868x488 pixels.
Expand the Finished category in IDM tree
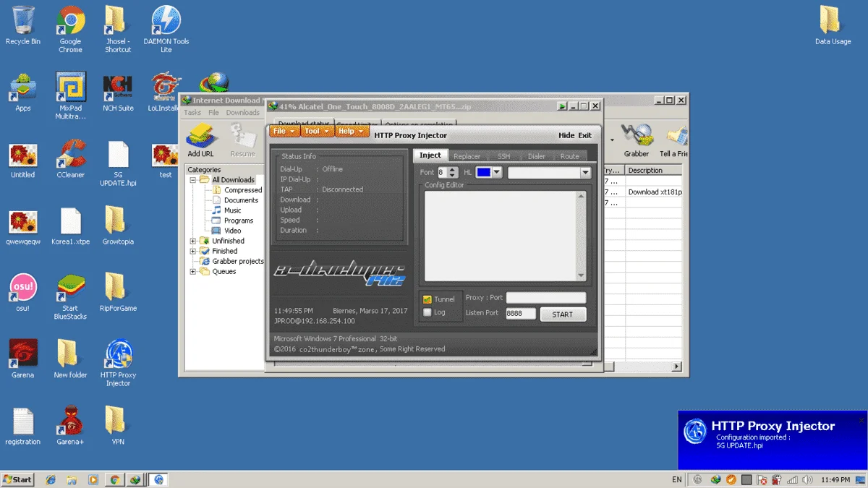(193, 251)
